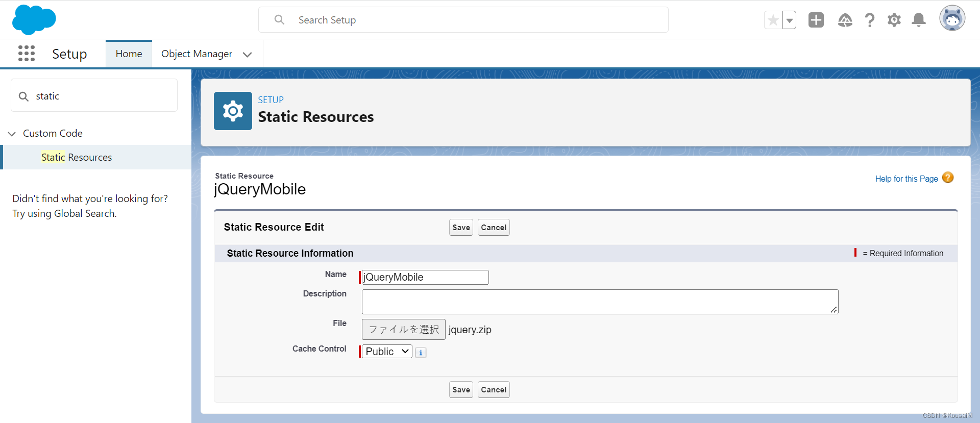Click the jquery.zip file name
The image size is (980, 423).
[470, 330]
